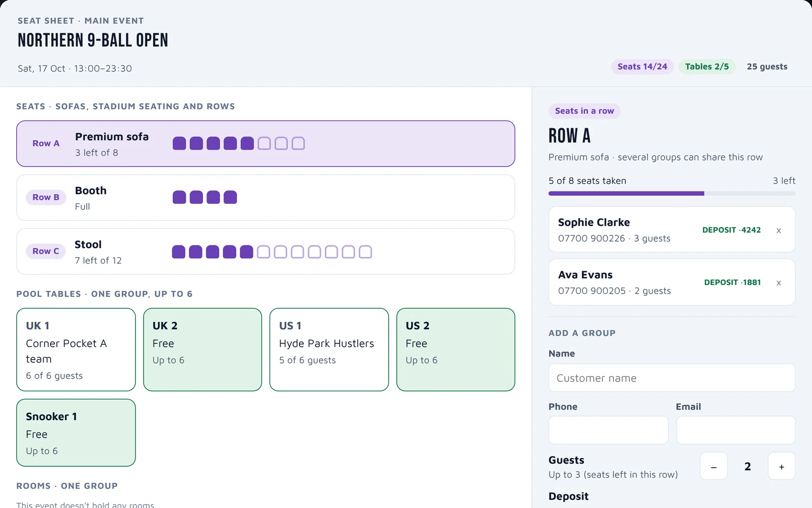The image size is (812, 508).
Task: Click '3 left of 8' text
Action: pyautogui.click(x=96, y=152)
